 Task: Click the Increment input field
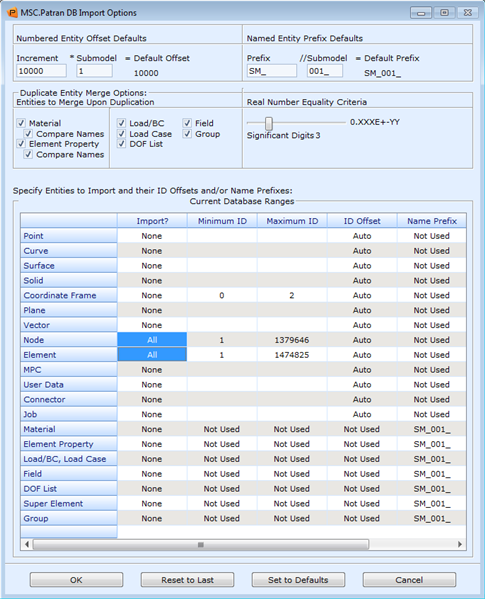[x=41, y=71]
